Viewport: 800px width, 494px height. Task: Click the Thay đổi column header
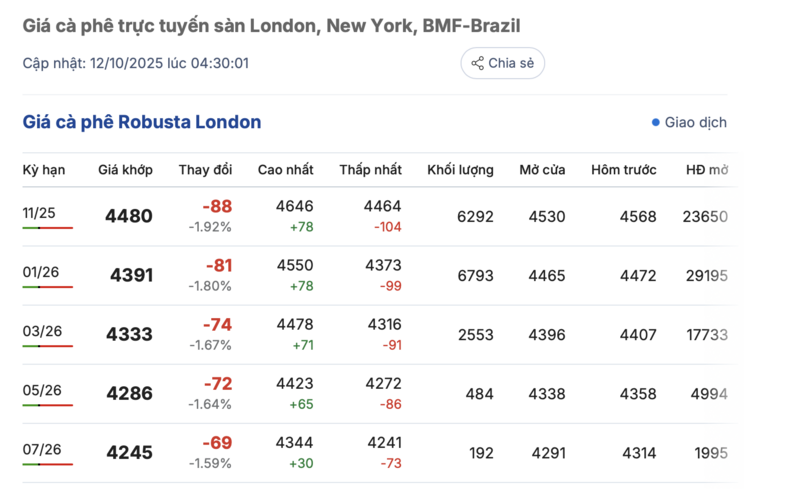tap(205, 170)
